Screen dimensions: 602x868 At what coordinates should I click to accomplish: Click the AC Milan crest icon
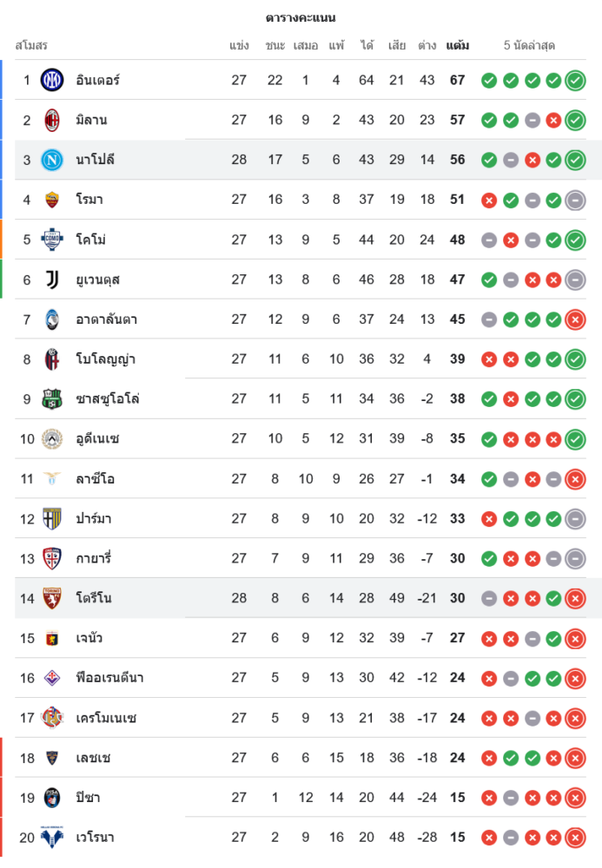coord(52,121)
